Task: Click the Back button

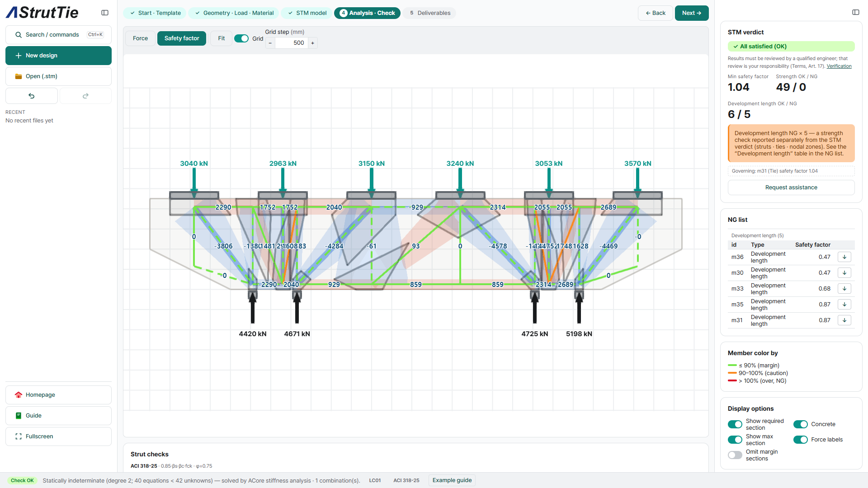Action: coord(656,13)
